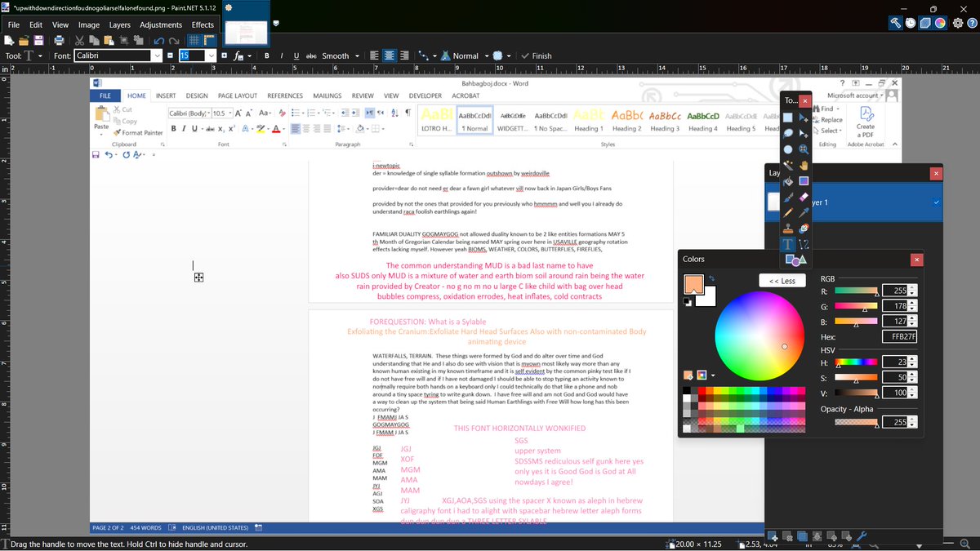Expand the open images list arrow
Screen dimensions: 980x551
click(278, 22)
